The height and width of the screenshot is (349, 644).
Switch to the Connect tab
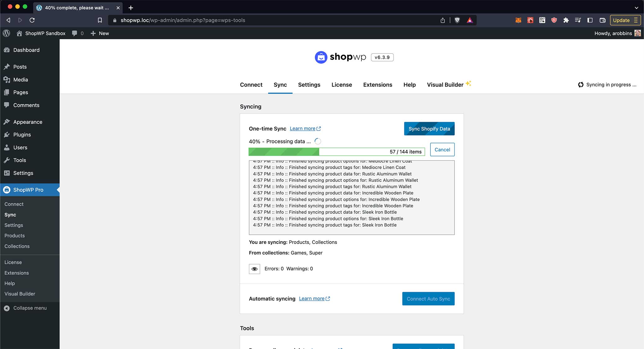(x=251, y=85)
